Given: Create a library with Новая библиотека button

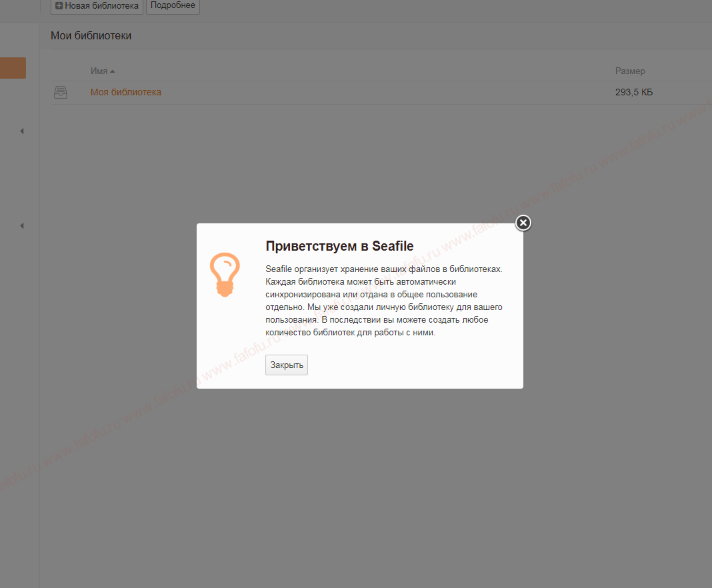Looking at the screenshot, I should pos(97,6).
